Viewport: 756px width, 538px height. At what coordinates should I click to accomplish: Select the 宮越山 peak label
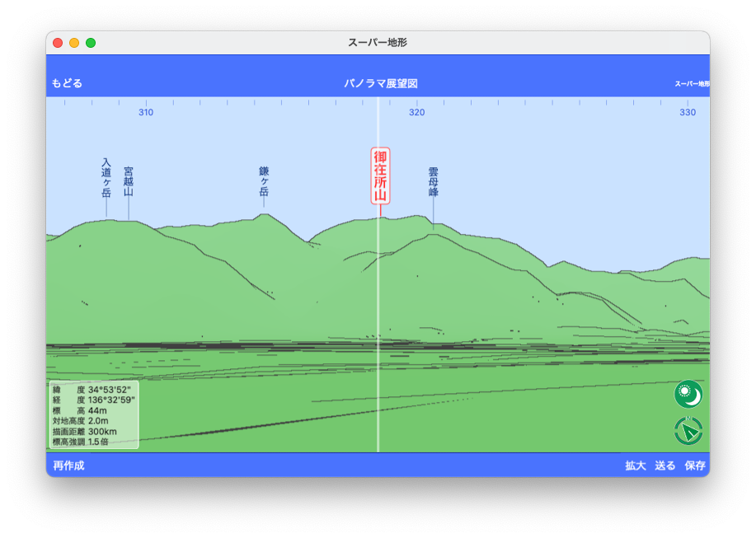coord(129,181)
